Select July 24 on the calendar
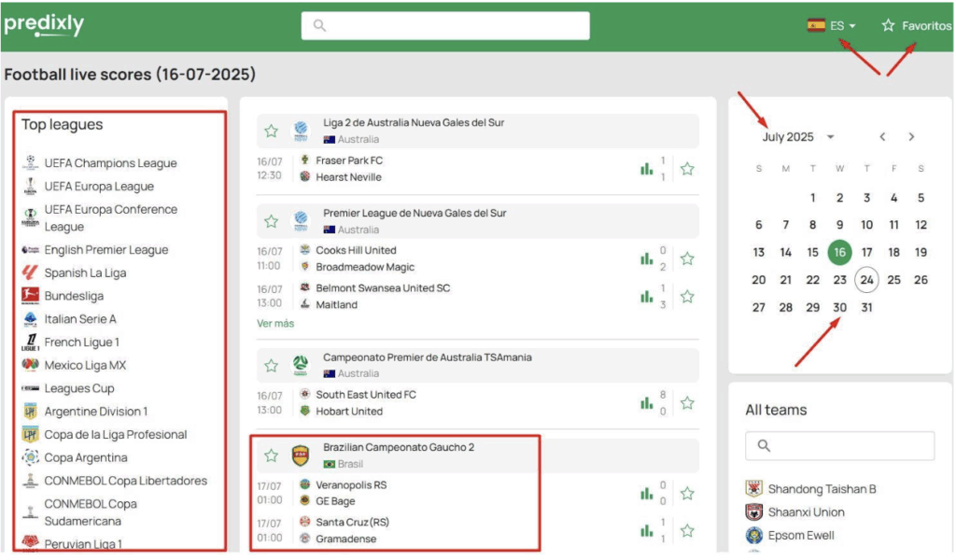This screenshot has height=560, width=956. pos(866,280)
